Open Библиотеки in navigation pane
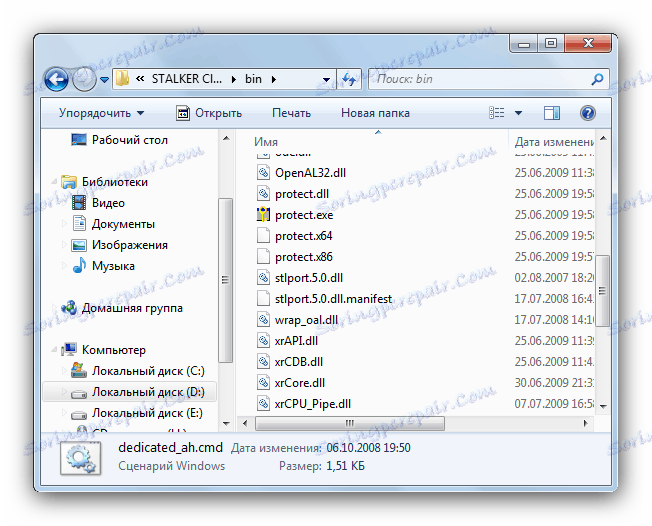 115,182
